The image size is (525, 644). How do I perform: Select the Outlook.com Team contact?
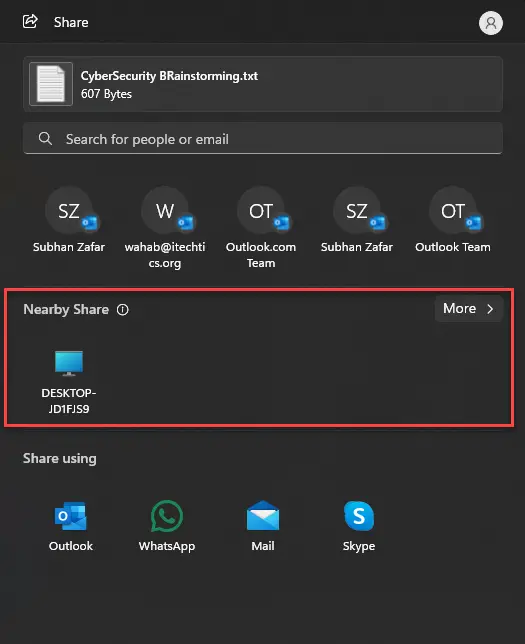[261, 228]
